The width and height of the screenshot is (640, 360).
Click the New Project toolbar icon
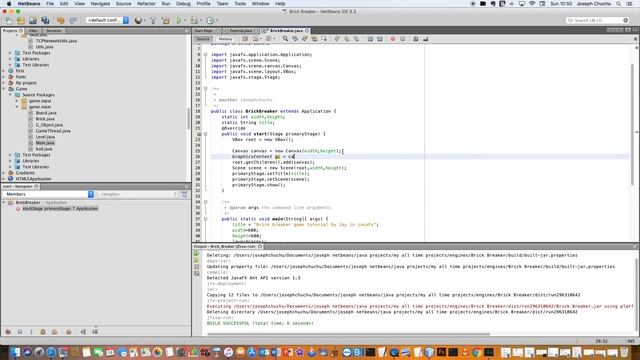click(x=21, y=20)
